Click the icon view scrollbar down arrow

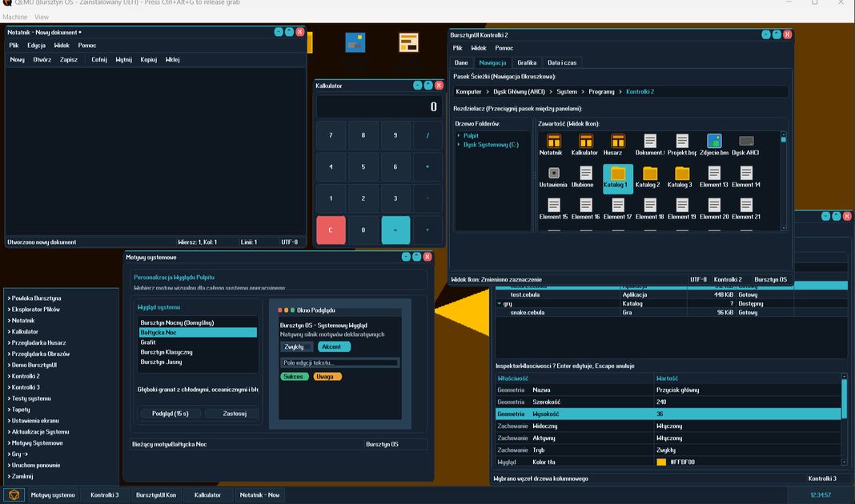[x=784, y=228]
